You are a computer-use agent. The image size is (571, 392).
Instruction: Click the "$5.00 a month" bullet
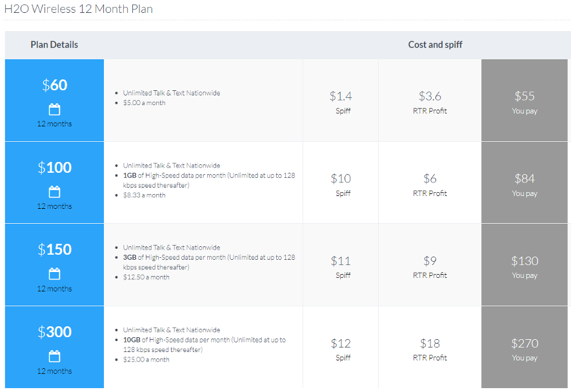tap(145, 103)
